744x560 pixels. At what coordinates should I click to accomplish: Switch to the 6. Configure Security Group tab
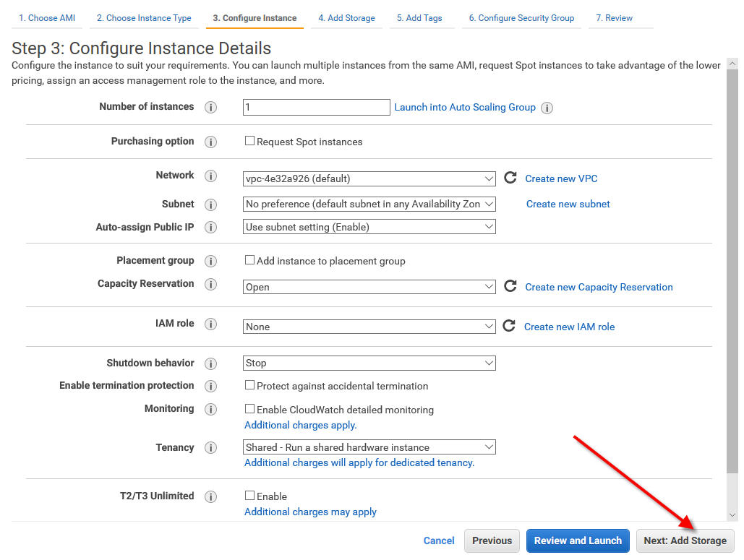coord(521,18)
